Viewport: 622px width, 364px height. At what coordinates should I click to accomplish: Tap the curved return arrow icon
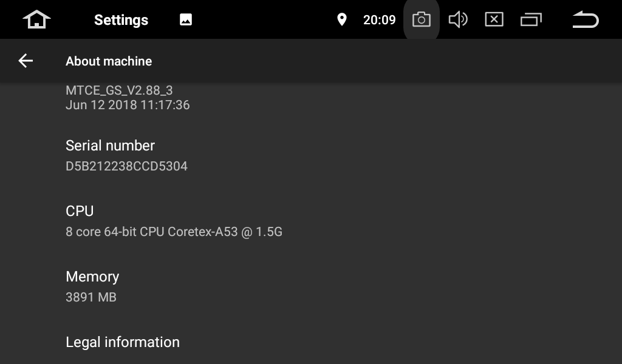tap(586, 19)
